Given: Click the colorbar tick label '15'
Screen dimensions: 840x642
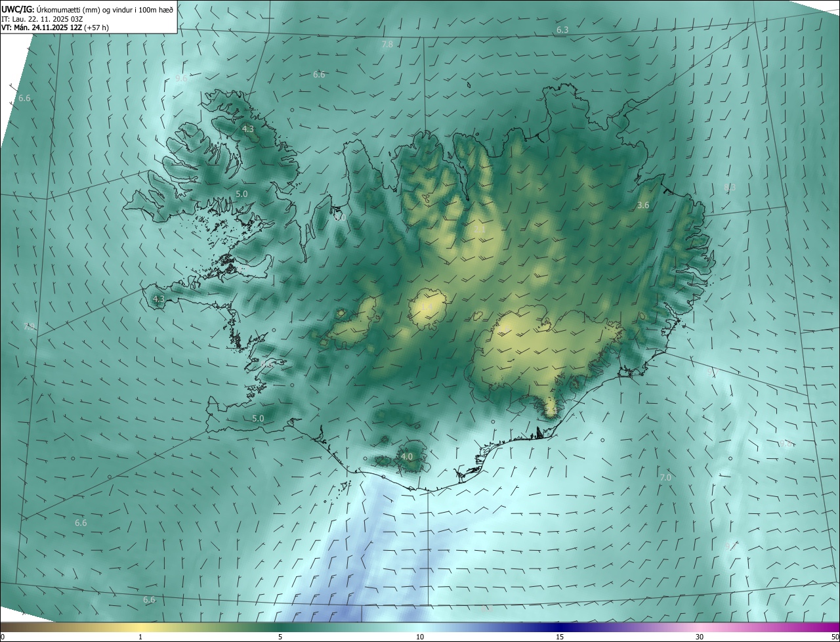Looking at the screenshot, I should point(560,637).
